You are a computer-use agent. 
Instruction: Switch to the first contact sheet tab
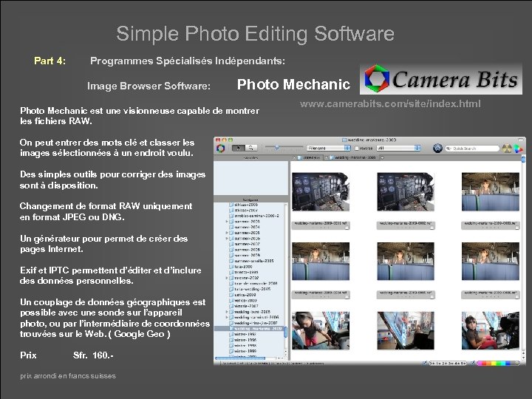click(309, 158)
